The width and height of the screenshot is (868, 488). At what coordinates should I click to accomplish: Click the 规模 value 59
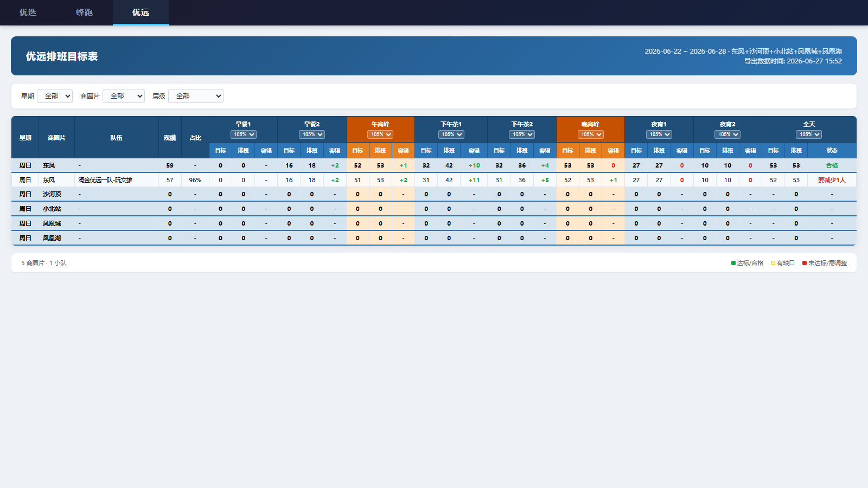click(x=170, y=165)
